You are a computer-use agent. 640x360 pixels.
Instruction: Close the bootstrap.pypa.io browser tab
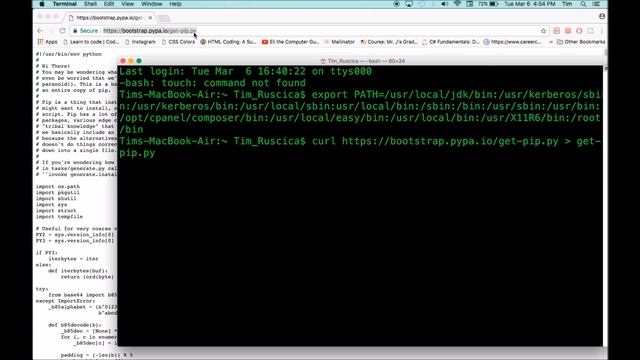150,18
